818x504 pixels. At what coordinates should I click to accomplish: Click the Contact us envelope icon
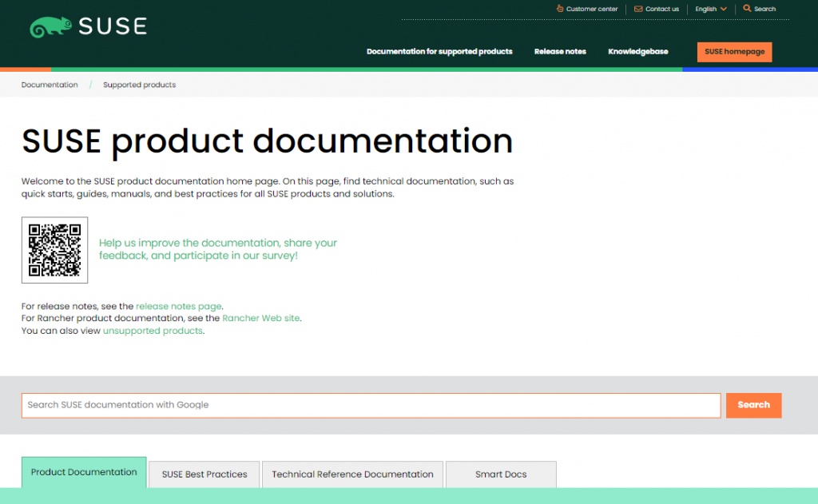click(x=638, y=9)
